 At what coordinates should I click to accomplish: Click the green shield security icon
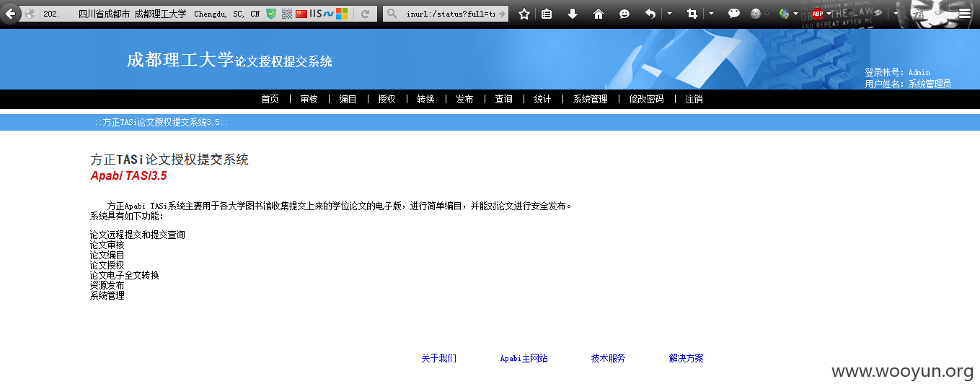click(271, 14)
